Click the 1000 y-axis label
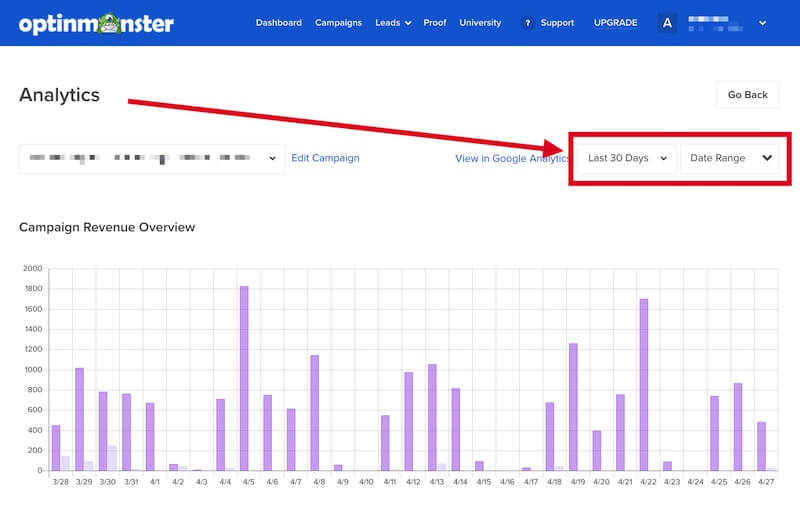 (33, 370)
